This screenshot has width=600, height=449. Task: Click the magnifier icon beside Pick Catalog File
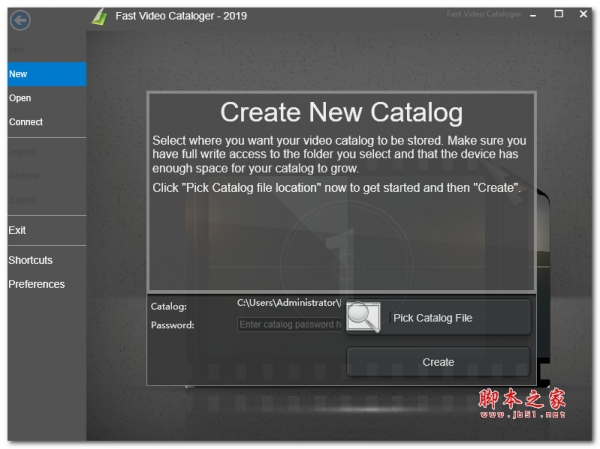tap(363, 317)
